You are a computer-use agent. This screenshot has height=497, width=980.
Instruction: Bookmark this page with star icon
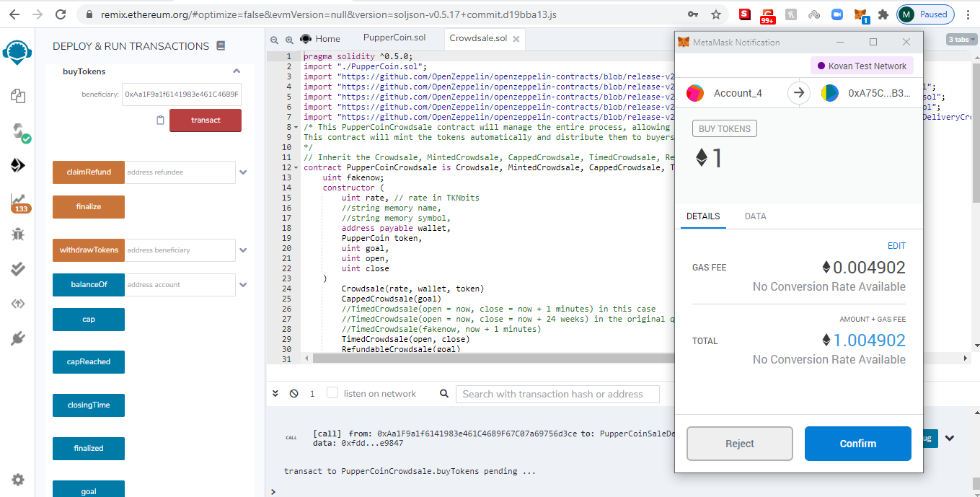pos(715,14)
